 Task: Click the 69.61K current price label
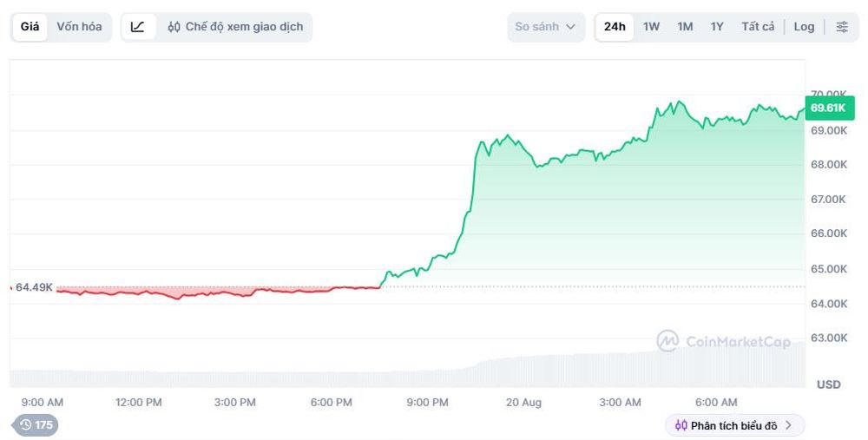(x=828, y=108)
